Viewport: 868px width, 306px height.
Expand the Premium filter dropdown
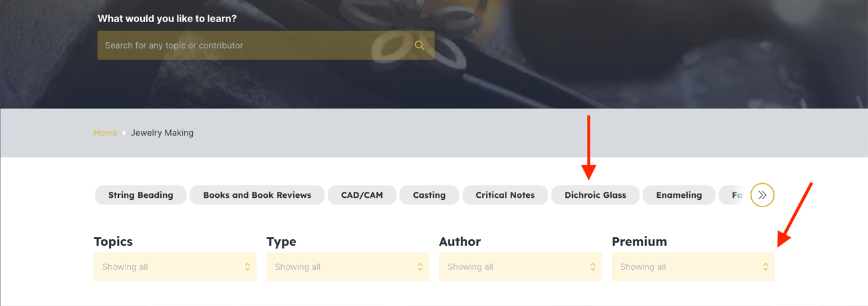tap(692, 267)
